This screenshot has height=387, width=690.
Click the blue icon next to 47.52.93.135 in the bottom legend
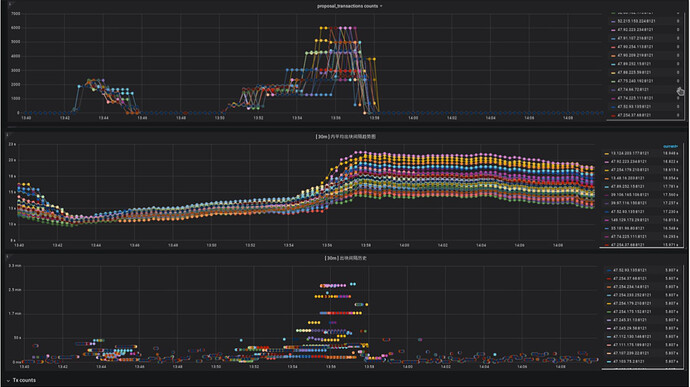(609, 270)
